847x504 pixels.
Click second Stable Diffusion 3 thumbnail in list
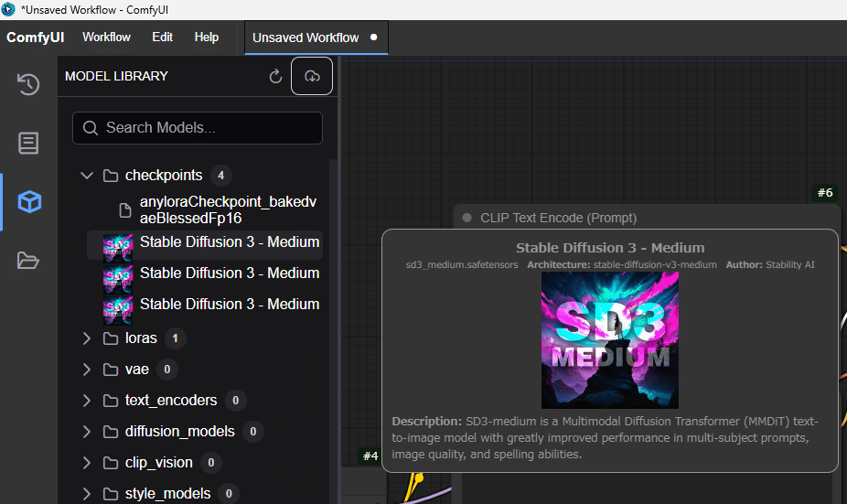coord(118,279)
